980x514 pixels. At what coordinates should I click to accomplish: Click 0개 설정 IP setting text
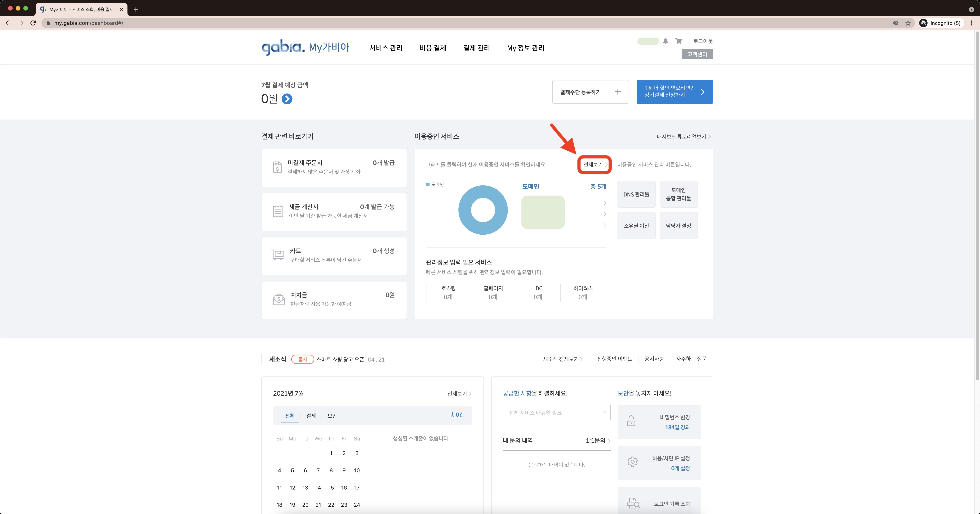pos(680,468)
